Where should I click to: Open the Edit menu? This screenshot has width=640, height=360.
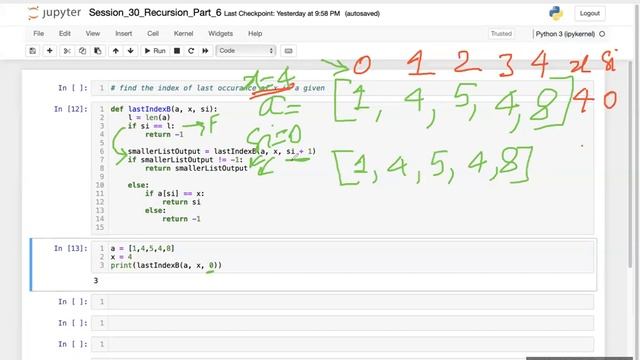pos(64,33)
